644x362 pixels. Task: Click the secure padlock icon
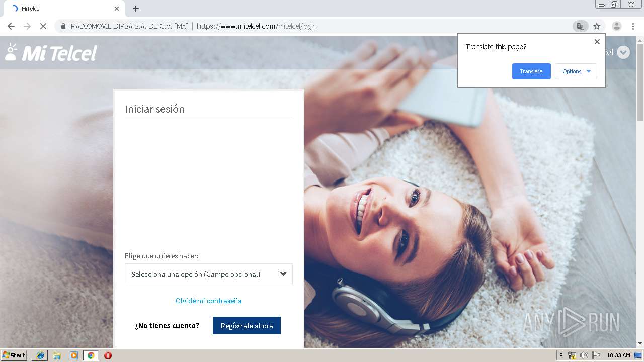[63, 26]
